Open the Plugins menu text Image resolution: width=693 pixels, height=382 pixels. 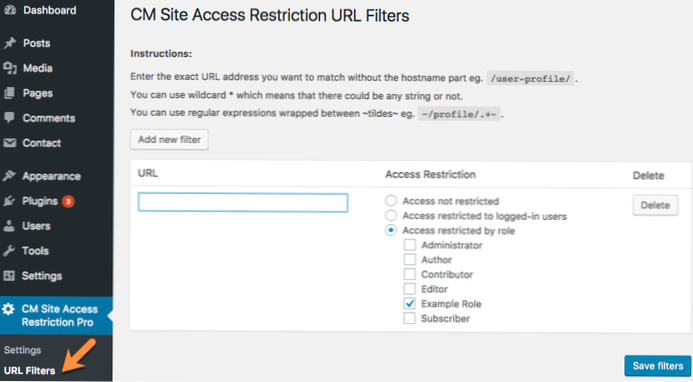(40, 201)
